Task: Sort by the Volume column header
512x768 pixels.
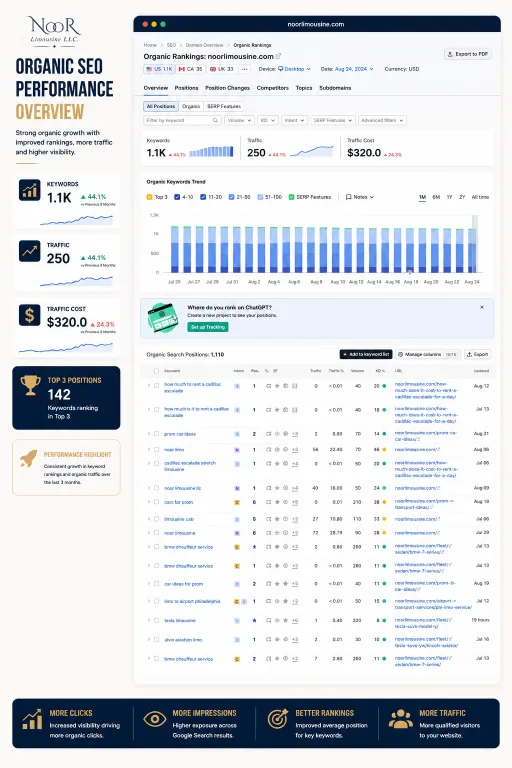Action: (357, 371)
